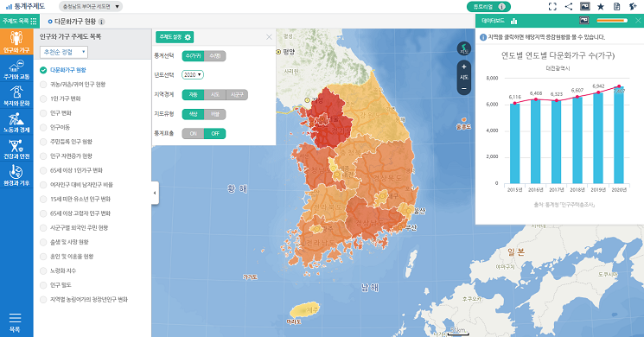
Task: Select 다문화가구 현황 radio option
Action: pyautogui.click(x=43, y=70)
